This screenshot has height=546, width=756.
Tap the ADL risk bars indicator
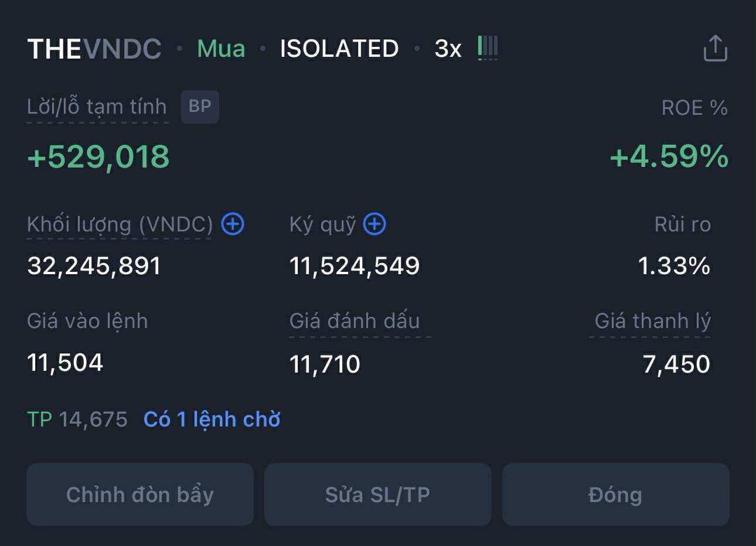pos(488,47)
